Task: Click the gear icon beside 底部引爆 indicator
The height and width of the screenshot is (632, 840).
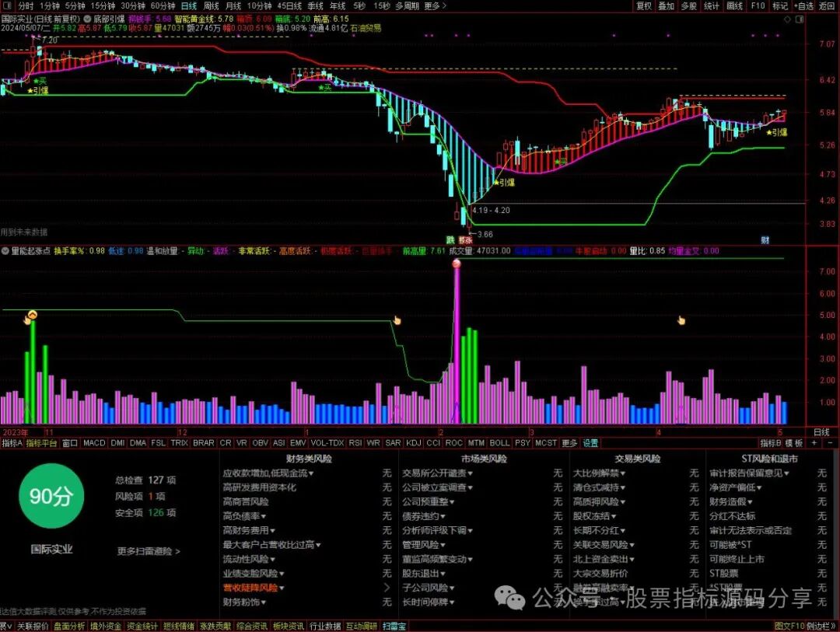Action: [x=87, y=19]
